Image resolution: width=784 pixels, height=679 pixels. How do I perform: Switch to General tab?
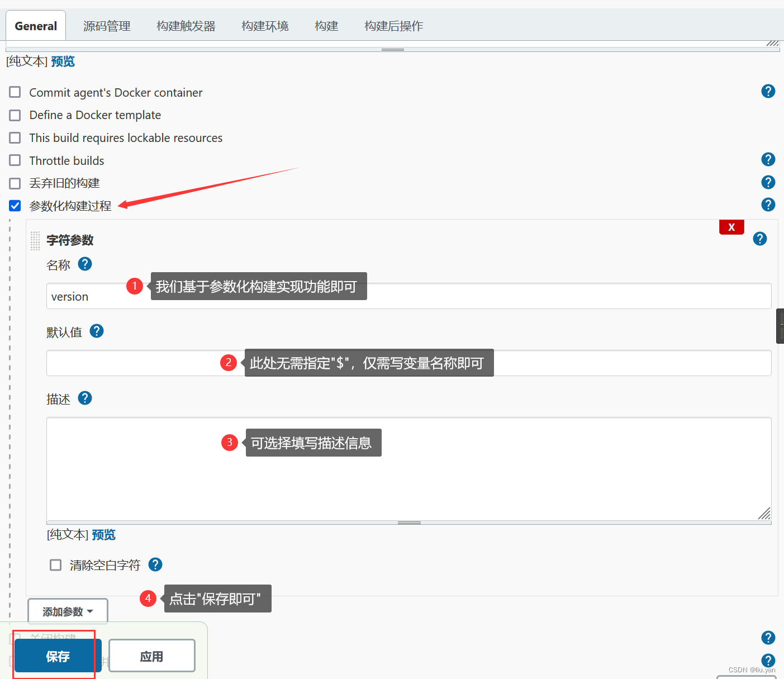(x=36, y=26)
